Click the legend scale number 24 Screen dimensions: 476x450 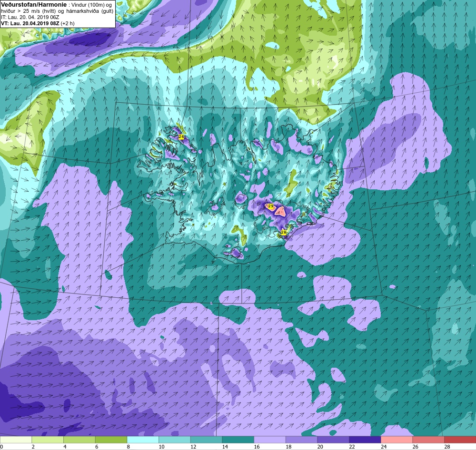point(384,447)
